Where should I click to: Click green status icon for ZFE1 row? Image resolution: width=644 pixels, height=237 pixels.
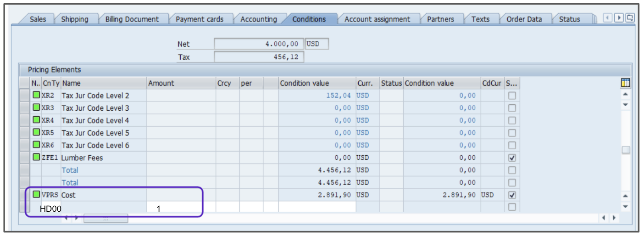(36, 158)
